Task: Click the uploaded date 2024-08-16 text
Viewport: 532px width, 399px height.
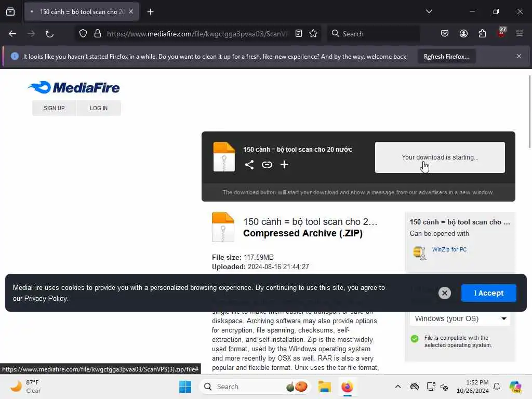Action: click(x=261, y=267)
